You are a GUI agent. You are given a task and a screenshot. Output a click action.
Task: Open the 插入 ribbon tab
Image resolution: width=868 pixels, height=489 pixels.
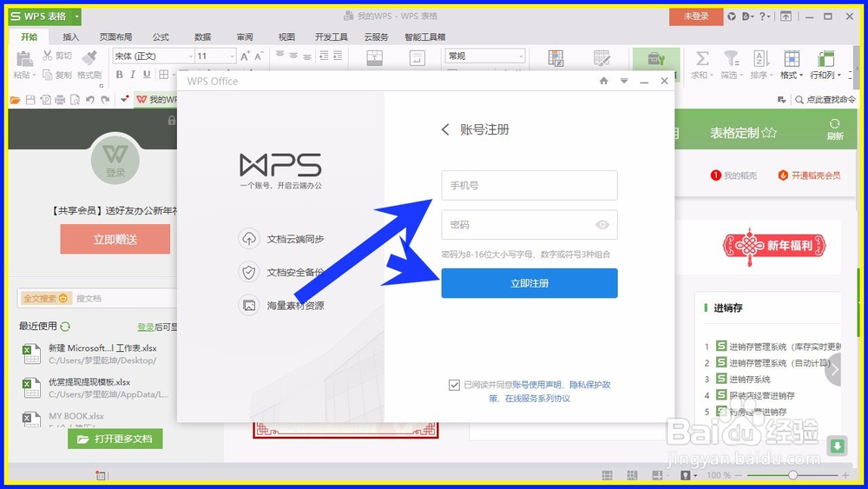tap(71, 37)
